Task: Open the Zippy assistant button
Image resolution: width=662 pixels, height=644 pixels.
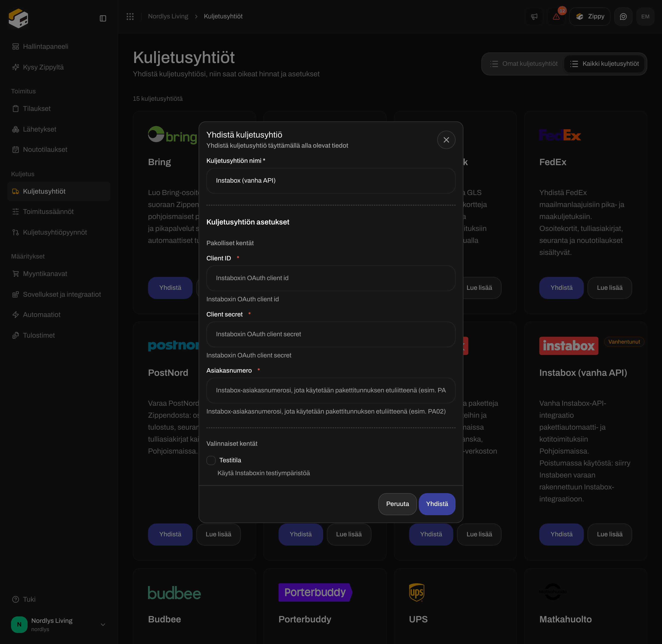Action: point(590,17)
